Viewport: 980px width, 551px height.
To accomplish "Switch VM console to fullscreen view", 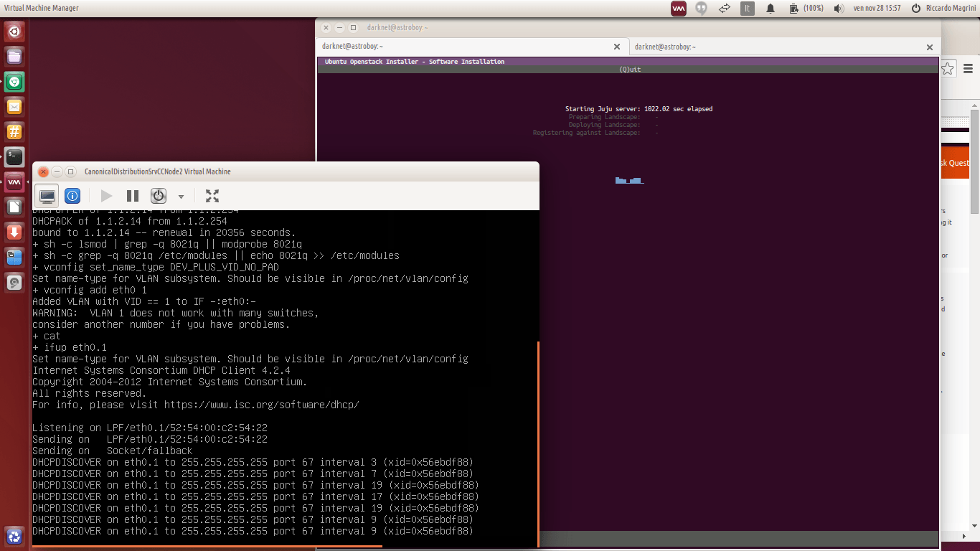I will 212,196.
